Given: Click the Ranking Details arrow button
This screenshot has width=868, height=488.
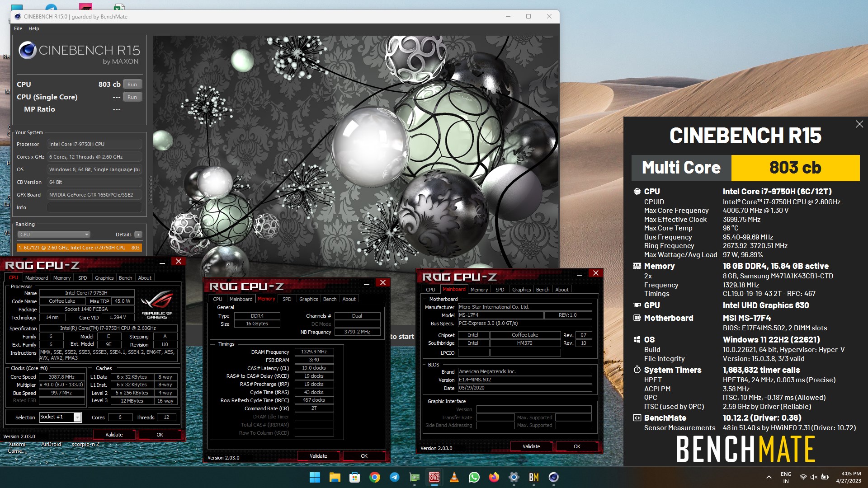Looking at the screenshot, I should pyautogui.click(x=138, y=235).
